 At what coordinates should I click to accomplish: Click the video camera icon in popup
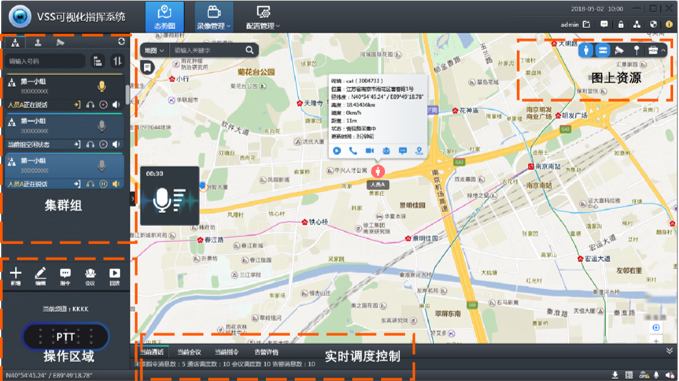point(369,151)
